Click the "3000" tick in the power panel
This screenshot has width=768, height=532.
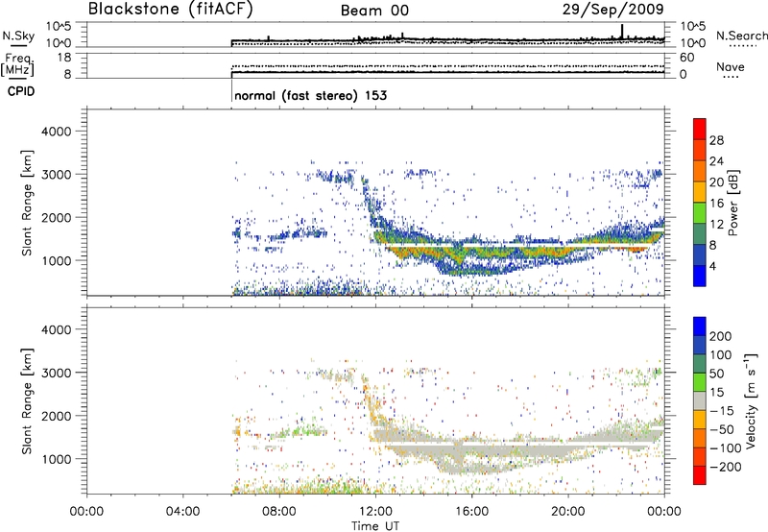[56, 175]
